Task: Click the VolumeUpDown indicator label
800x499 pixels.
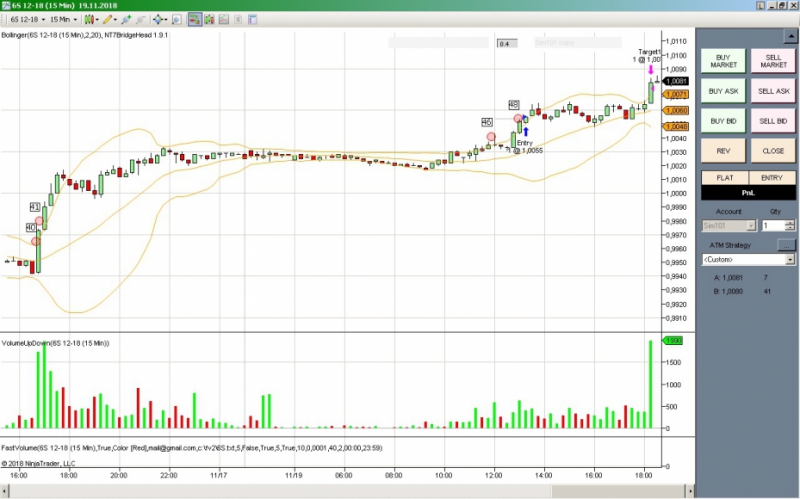Action: click(x=55, y=343)
